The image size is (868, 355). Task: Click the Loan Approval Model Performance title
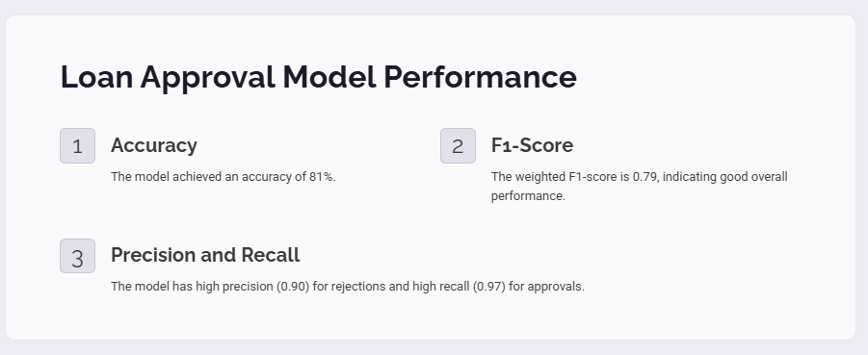pos(318,77)
